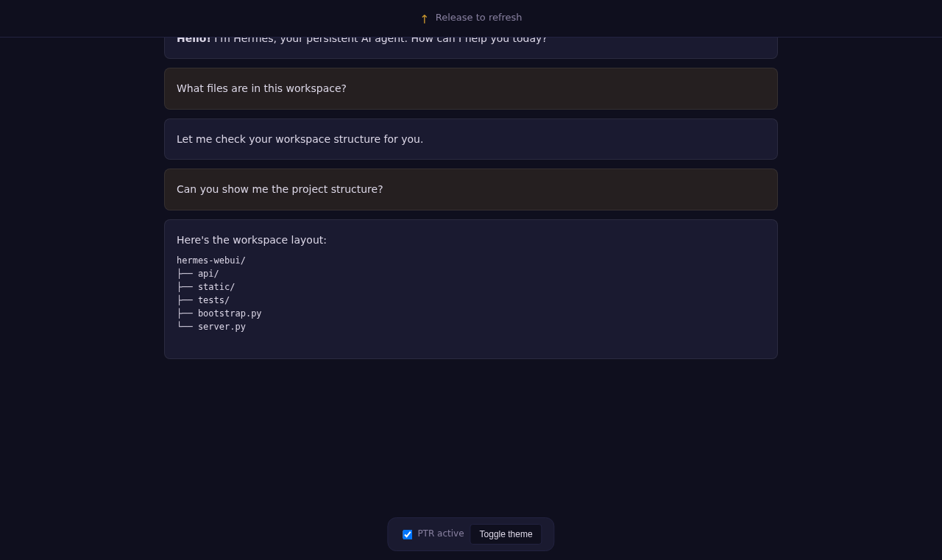
Task: Click the PTR active label text
Action: [x=441, y=534]
